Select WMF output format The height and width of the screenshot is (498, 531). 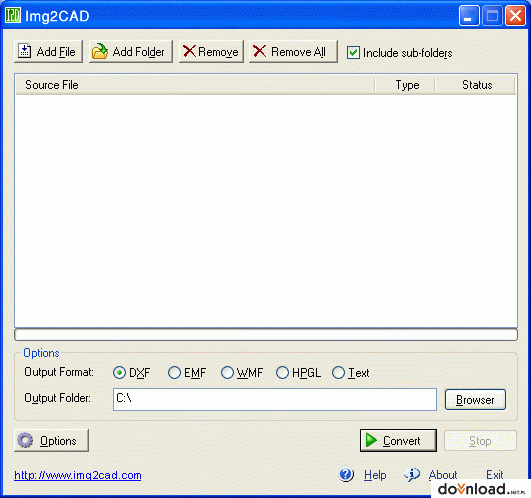coord(227,372)
